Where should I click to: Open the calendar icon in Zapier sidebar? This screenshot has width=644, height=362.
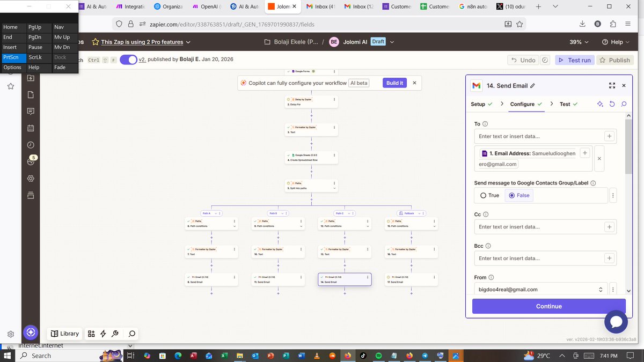31,128
